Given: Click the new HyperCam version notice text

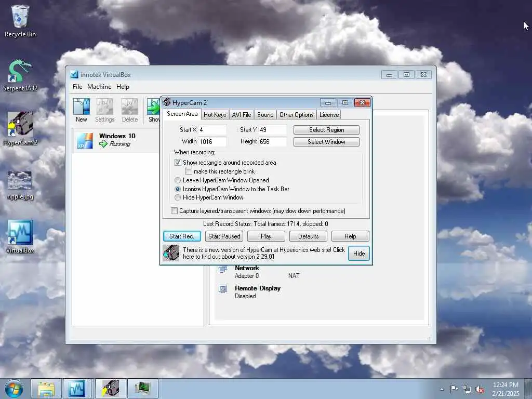Looking at the screenshot, I should [263, 253].
